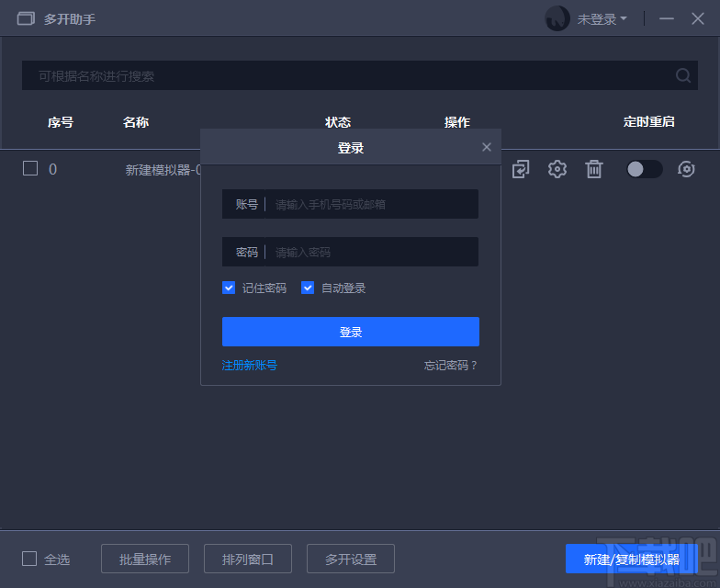Viewport: 720px width, 588px height.
Task: Open the 注册新账号 link
Action: [x=250, y=366]
